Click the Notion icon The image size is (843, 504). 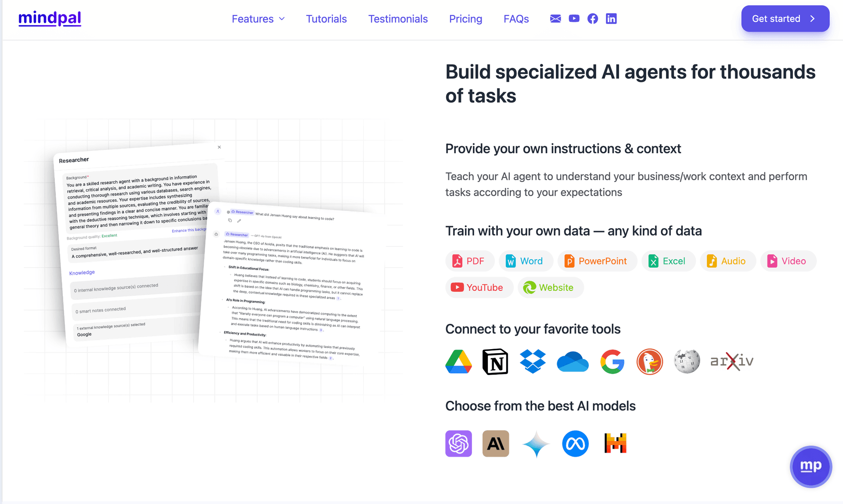coord(495,362)
